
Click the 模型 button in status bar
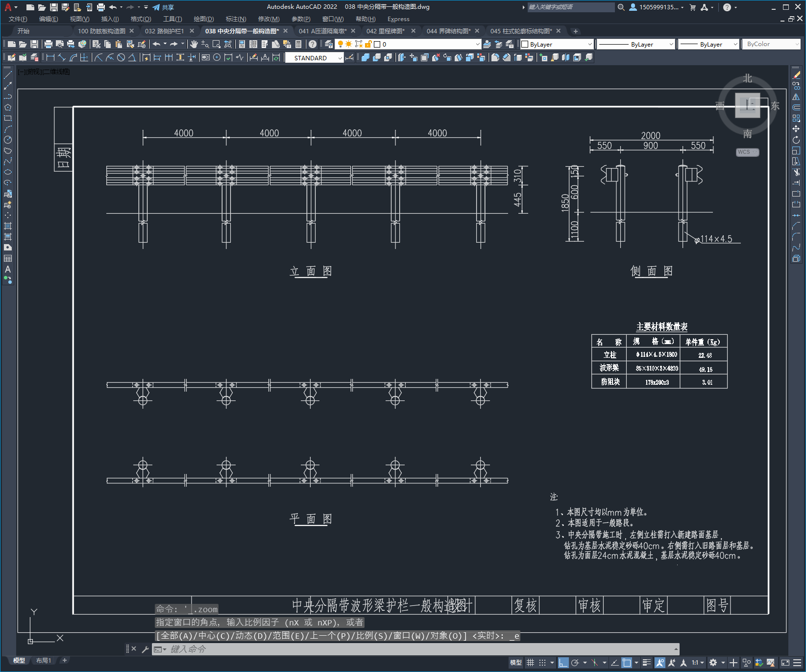[x=515, y=663]
